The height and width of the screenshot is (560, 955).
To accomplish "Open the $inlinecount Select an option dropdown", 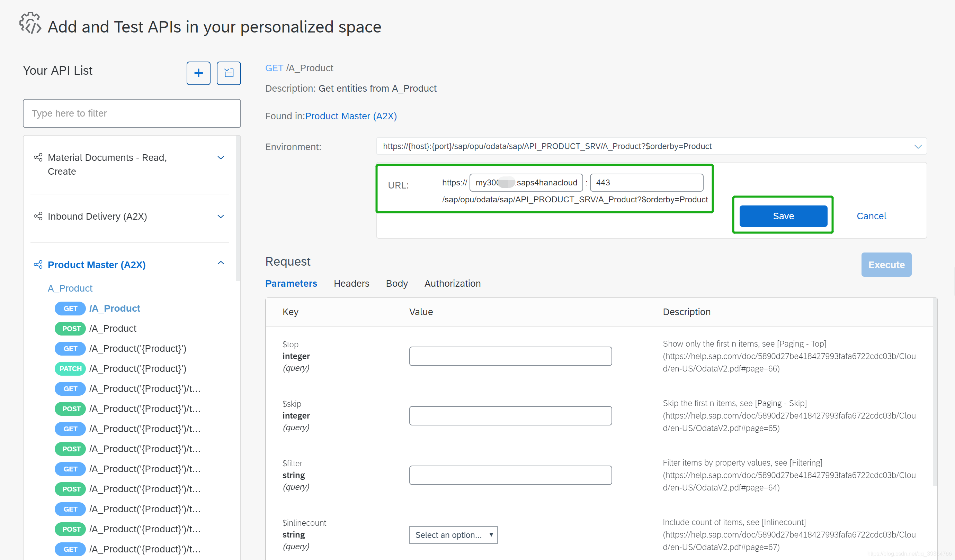I will [453, 535].
